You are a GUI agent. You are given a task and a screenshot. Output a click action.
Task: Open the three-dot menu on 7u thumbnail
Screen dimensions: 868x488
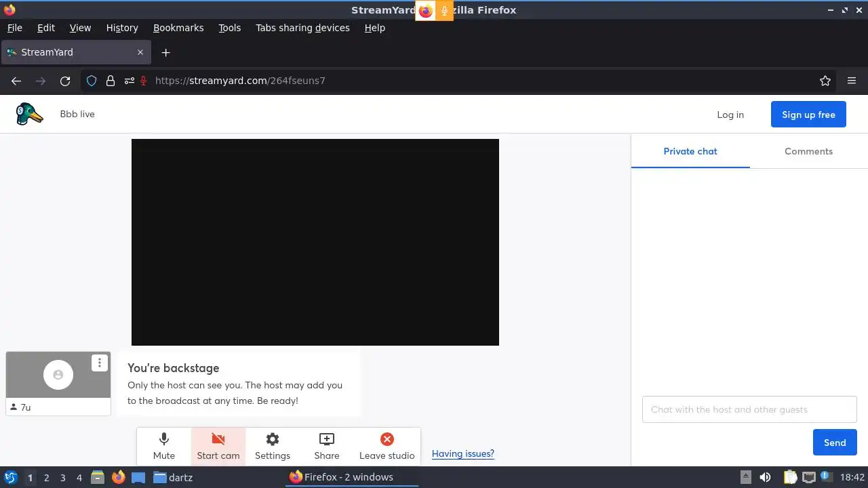pyautogui.click(x=100, y=363)
